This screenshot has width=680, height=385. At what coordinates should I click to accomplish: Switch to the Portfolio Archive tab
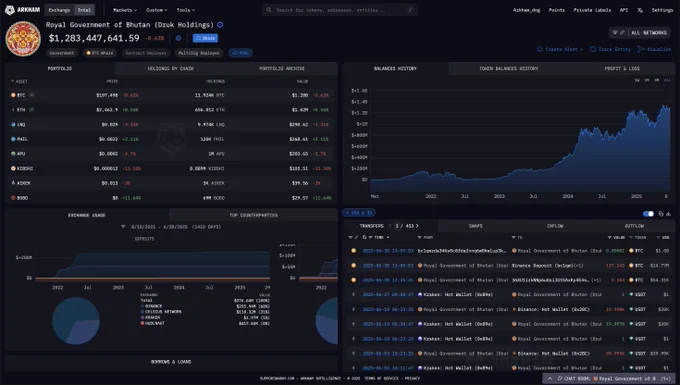coord(282,69)
